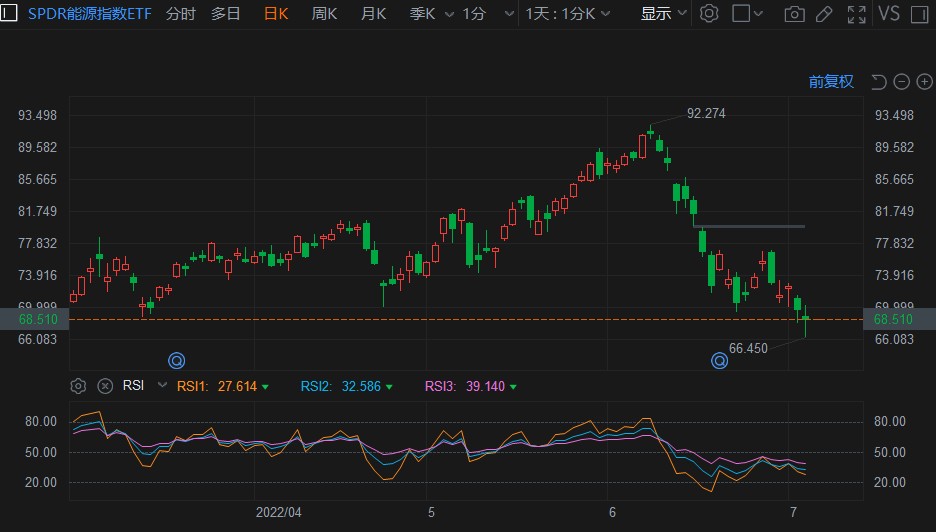This screenshot has width=936, height=532.
Task: Switch to 分时 intraday tab
Action: [181, 14]
